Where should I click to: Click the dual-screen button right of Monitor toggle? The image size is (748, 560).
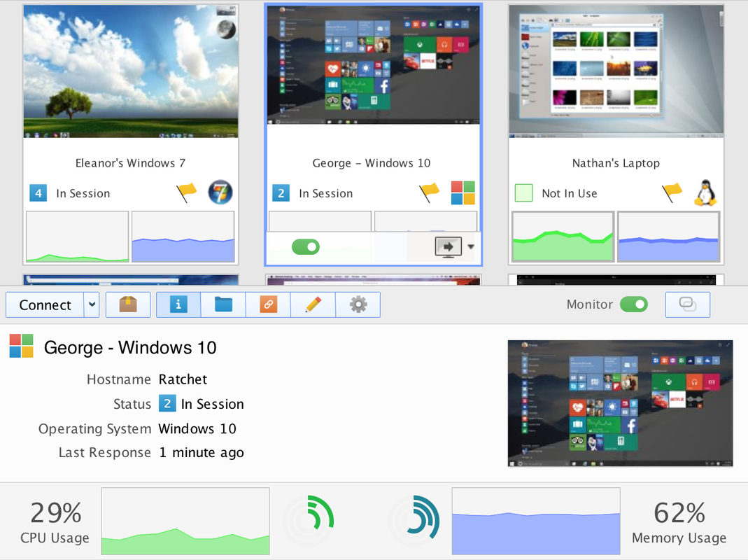tap(688, 304)
